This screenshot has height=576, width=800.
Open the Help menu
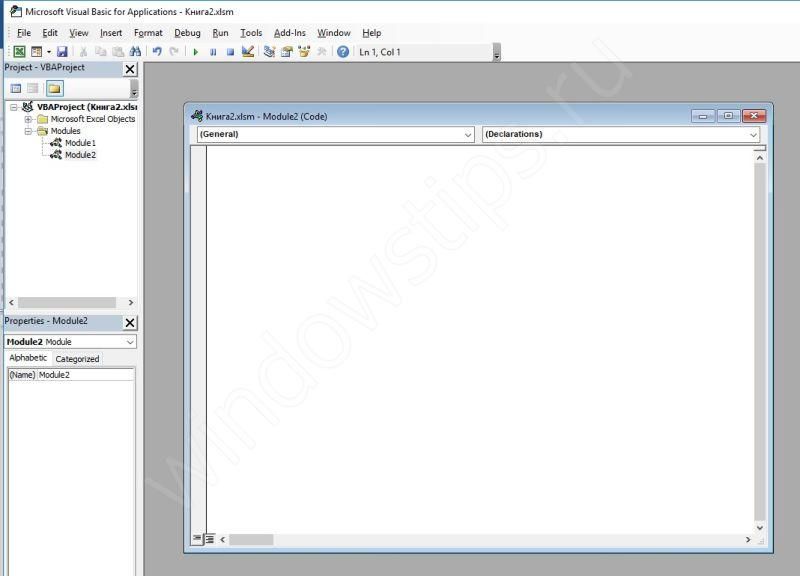pos(371,33)
